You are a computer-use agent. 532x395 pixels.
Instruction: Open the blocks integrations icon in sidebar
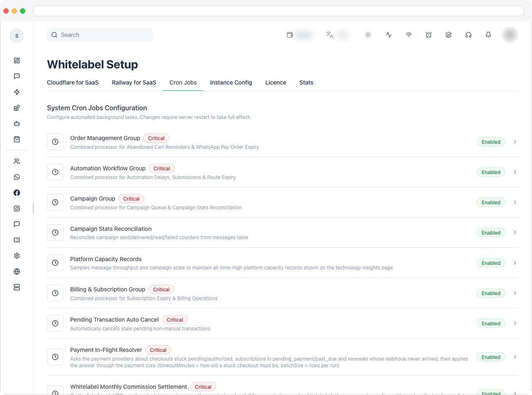click(17, 108)
